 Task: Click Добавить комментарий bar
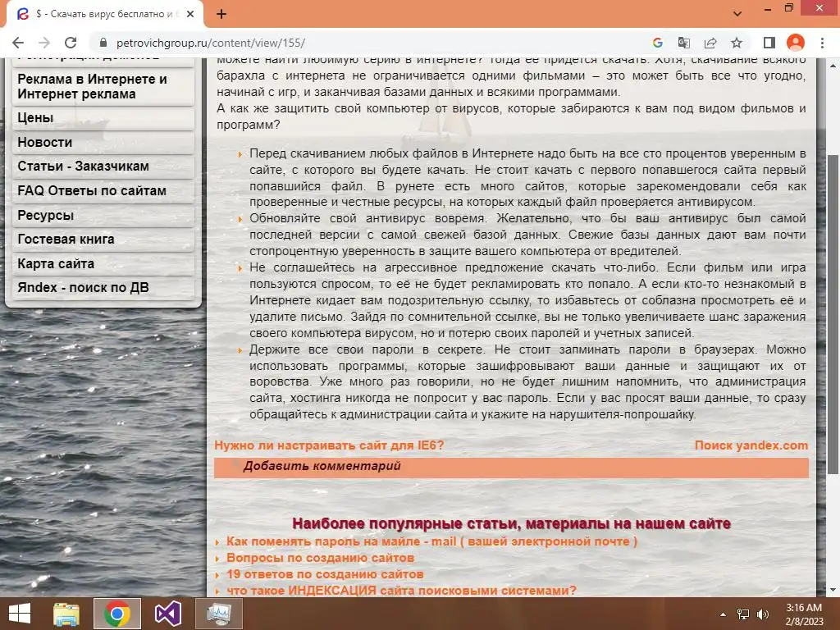(511, 467)
